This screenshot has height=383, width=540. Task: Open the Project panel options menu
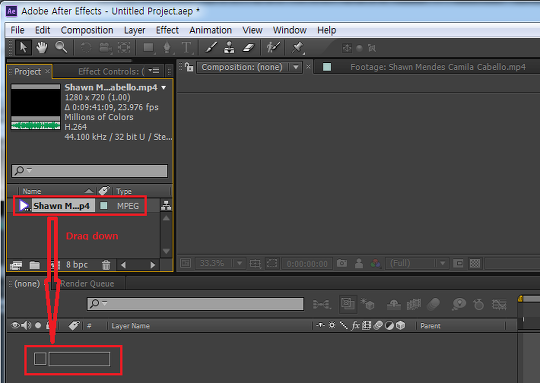pyautogui.click(x=154, y=71)
